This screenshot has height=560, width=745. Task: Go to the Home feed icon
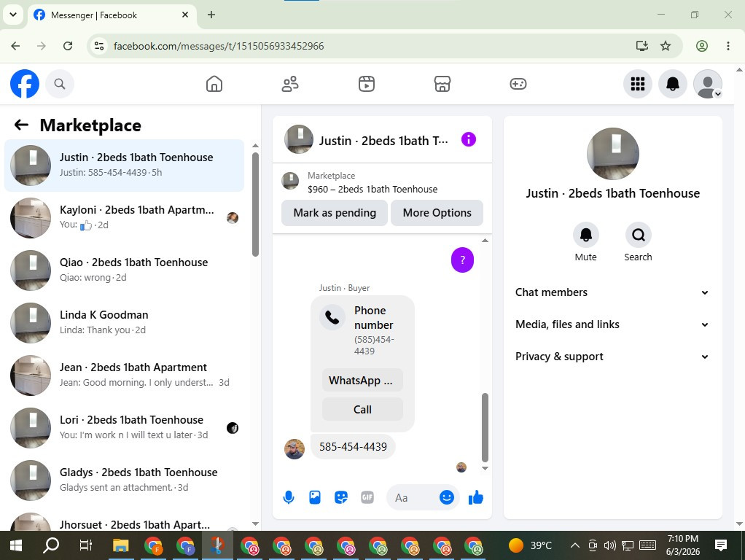click(x=214, y=84)
